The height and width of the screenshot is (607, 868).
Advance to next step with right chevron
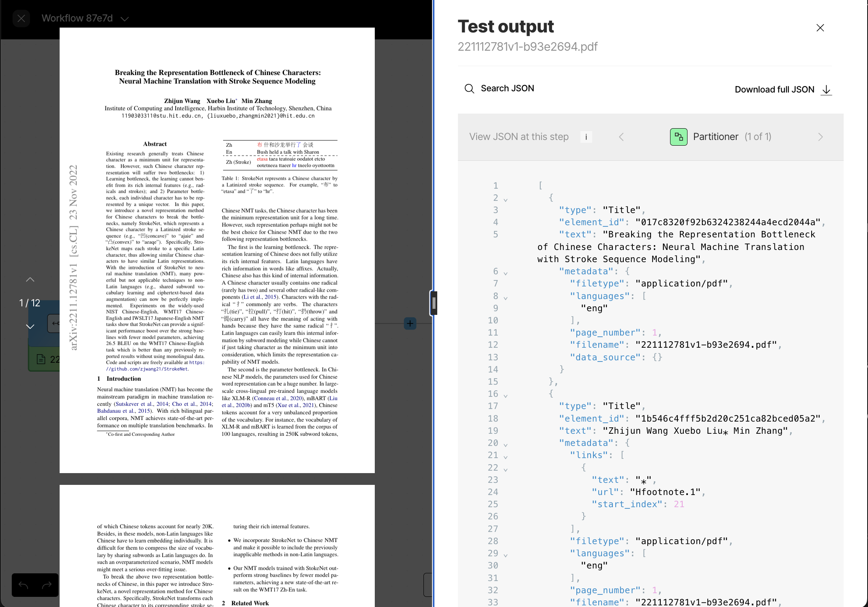click(821, 137)
